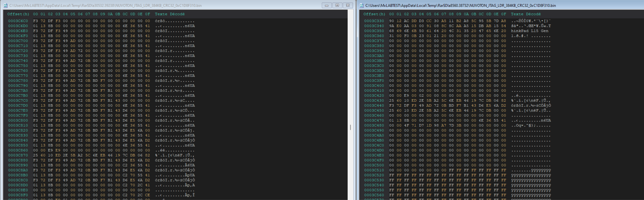644x200 pixels.
Task: Click the decoded text of row 0003C470
Action: [531, 120]
